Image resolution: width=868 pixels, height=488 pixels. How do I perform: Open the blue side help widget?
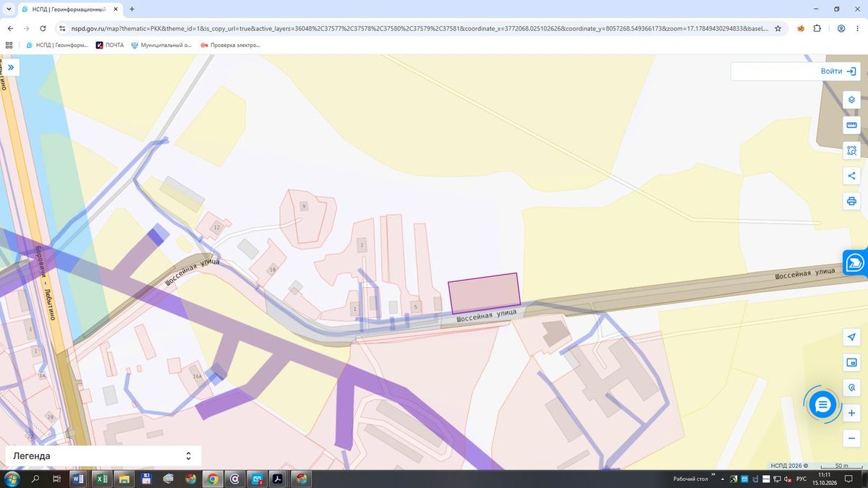[x=856, y=262]
